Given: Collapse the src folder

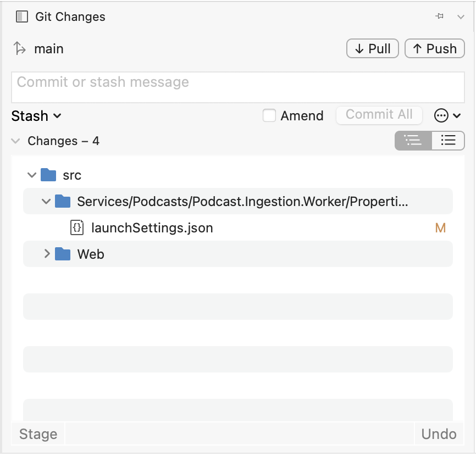Looking at the screenshot, I should (x=31, y=175).
